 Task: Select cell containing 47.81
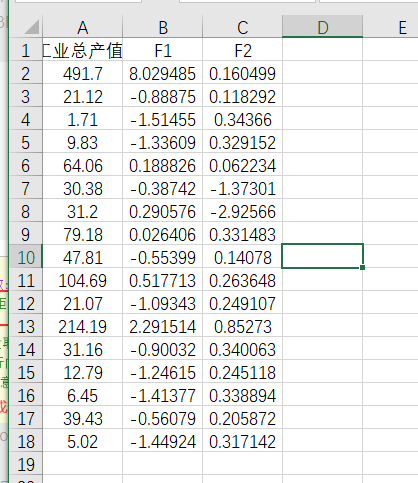[83, 257]
